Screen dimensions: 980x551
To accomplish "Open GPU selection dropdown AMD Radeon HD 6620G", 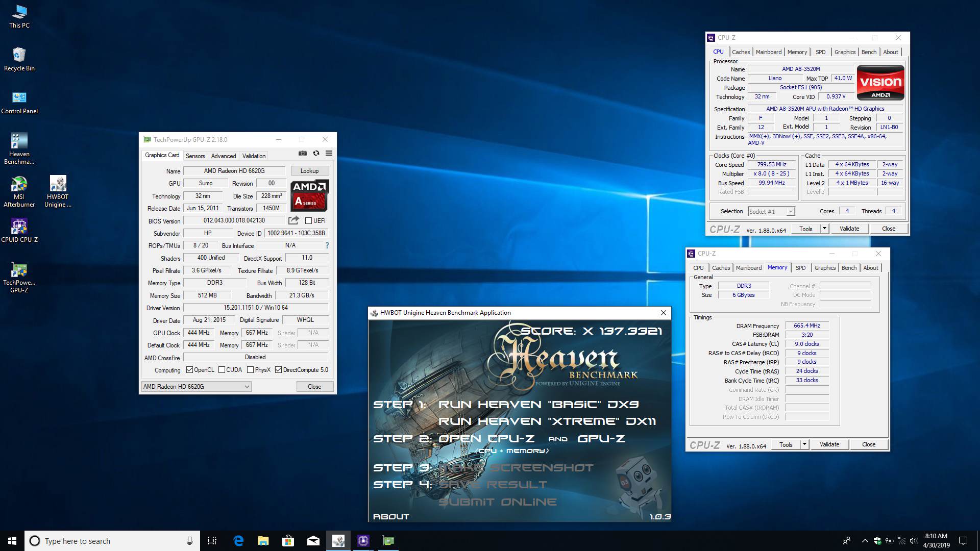I will click(196, 387).
